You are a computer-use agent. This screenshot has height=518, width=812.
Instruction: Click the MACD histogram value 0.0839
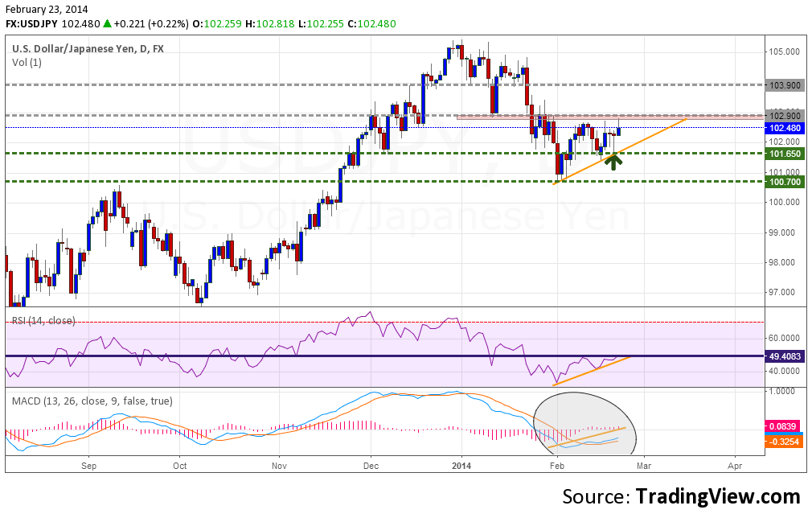pyautogui.click(x=783, y=426)
